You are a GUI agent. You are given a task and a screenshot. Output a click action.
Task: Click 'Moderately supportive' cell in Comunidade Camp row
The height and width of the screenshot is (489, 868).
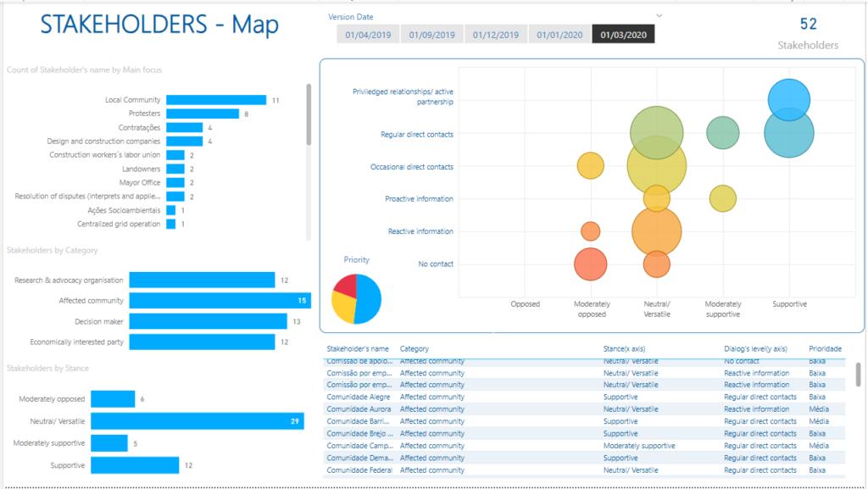coord(639,446)
